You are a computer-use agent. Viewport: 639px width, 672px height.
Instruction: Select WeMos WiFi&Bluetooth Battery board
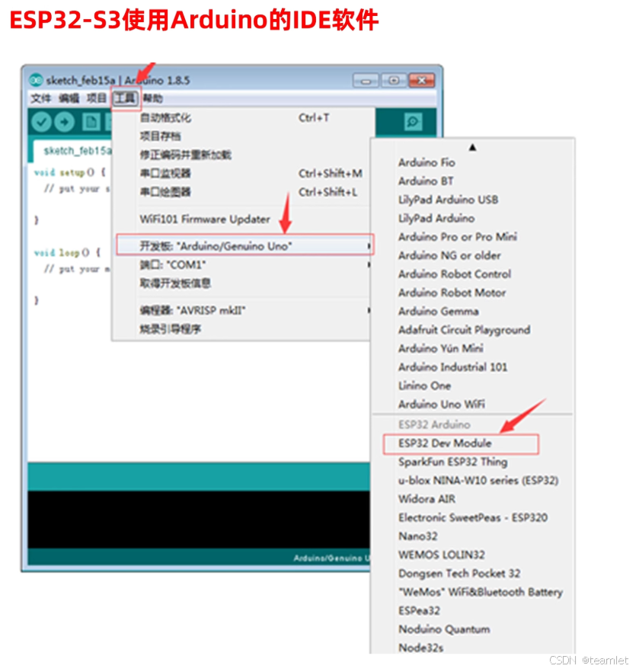481,592
